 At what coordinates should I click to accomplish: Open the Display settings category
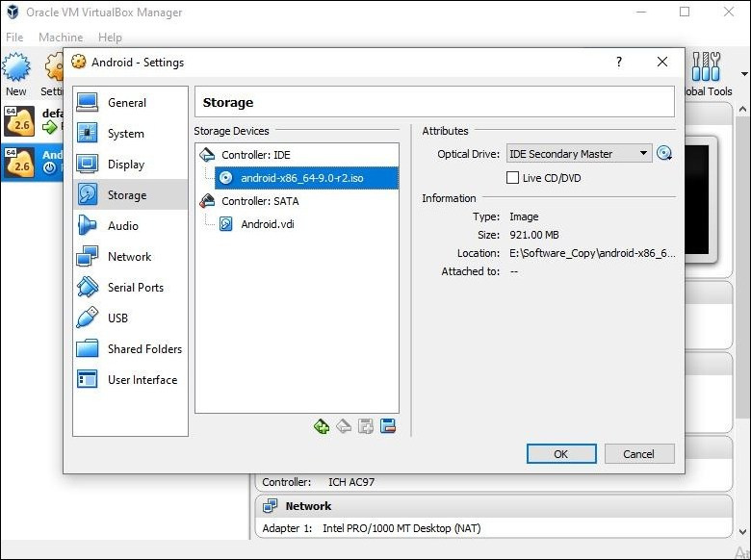pos(130,165)
